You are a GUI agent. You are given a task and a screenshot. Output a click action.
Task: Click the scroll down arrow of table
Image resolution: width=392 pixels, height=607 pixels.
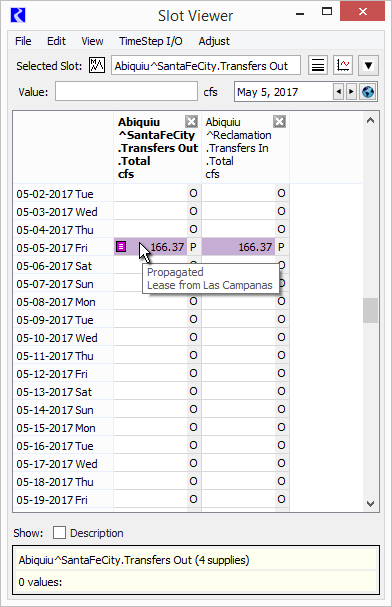[370, 504]
